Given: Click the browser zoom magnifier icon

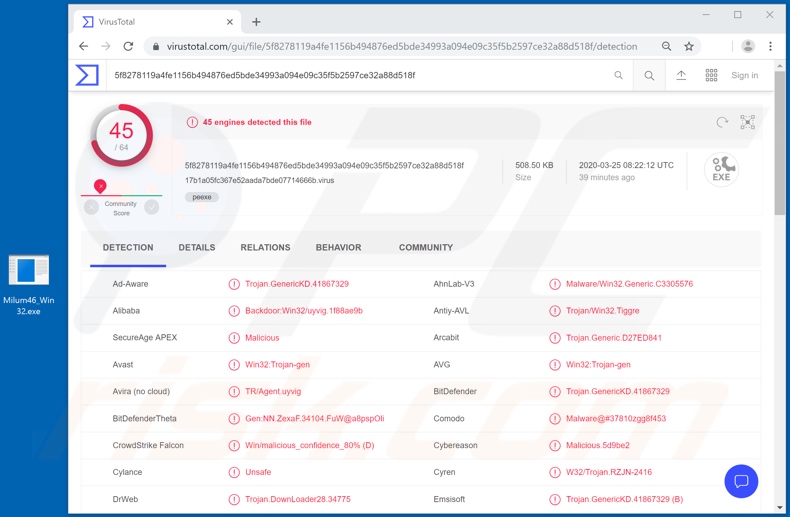Looking at the screenshot, I should coord(666,46).
